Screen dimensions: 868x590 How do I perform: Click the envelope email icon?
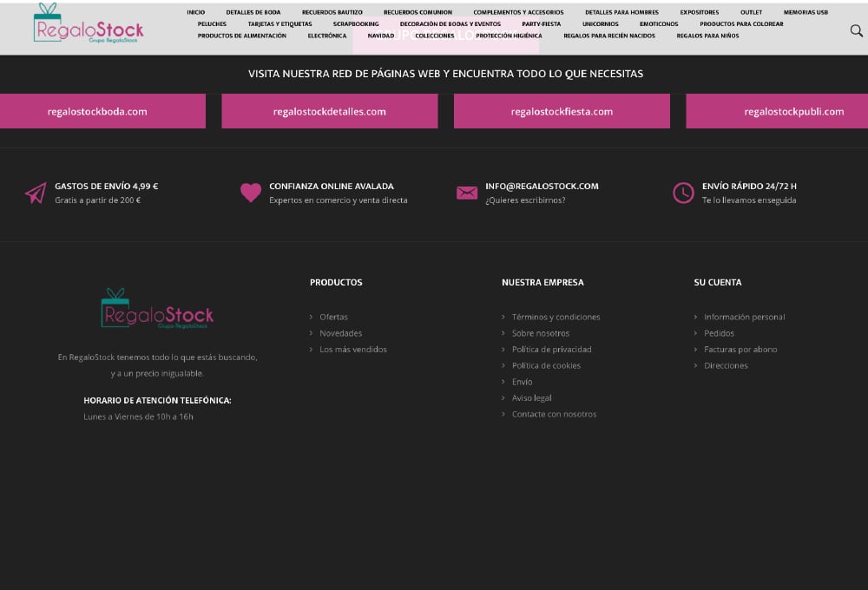click(x=467, y=193)
